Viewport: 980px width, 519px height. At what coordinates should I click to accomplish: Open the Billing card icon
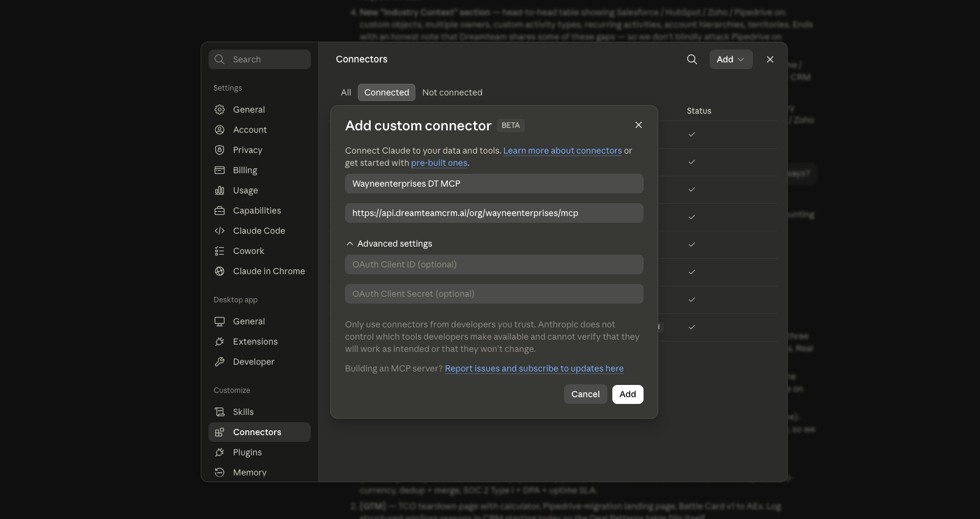click(220, 170)
